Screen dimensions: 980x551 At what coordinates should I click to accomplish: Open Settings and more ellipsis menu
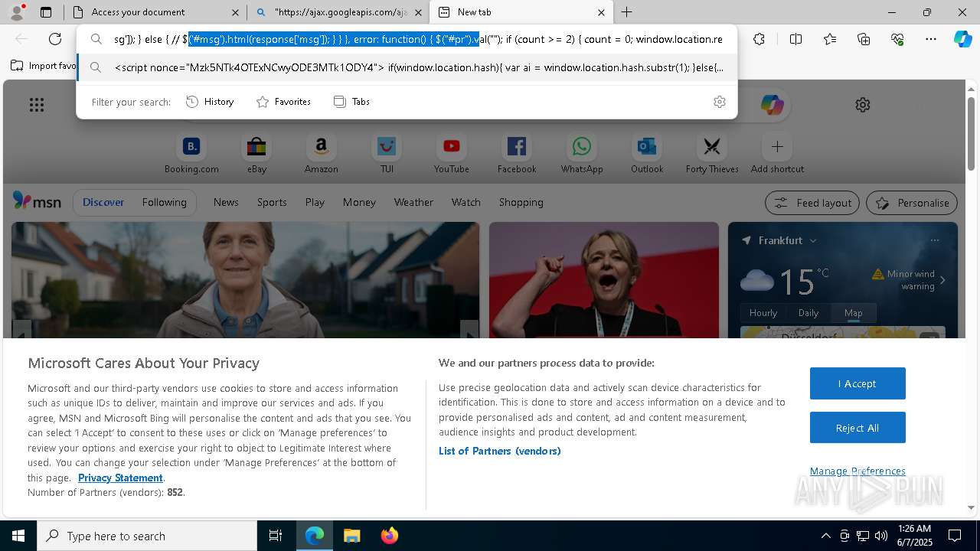pyautogui.click(x=931, y=39)
